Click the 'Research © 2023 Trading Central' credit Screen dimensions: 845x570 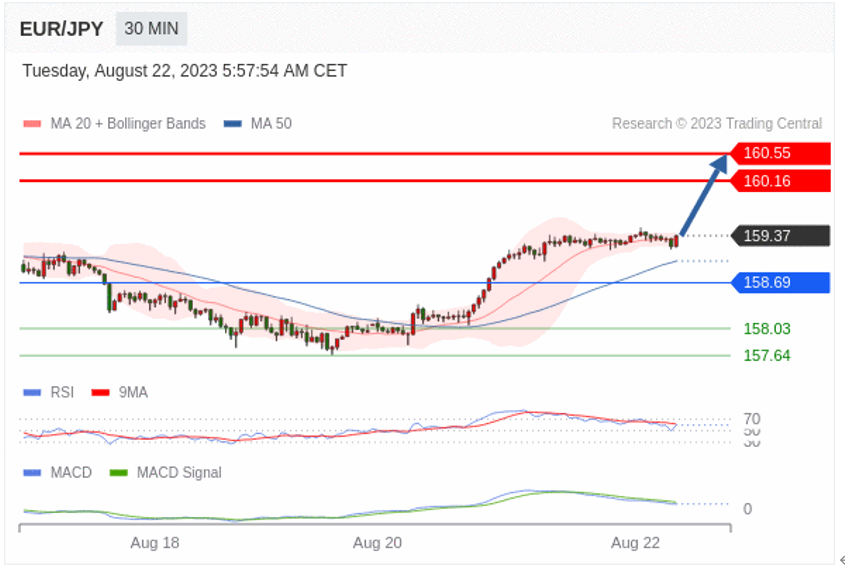coord(717,123)
